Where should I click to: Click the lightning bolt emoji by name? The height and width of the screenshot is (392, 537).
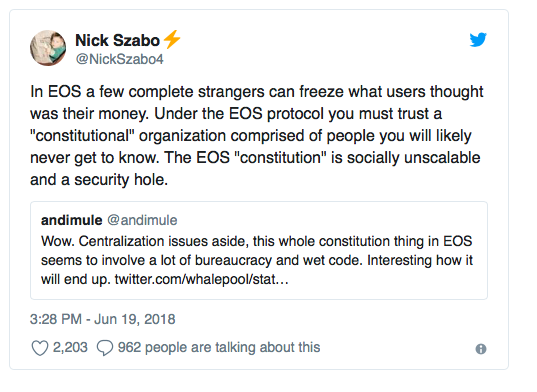click(x=172, y=39)
